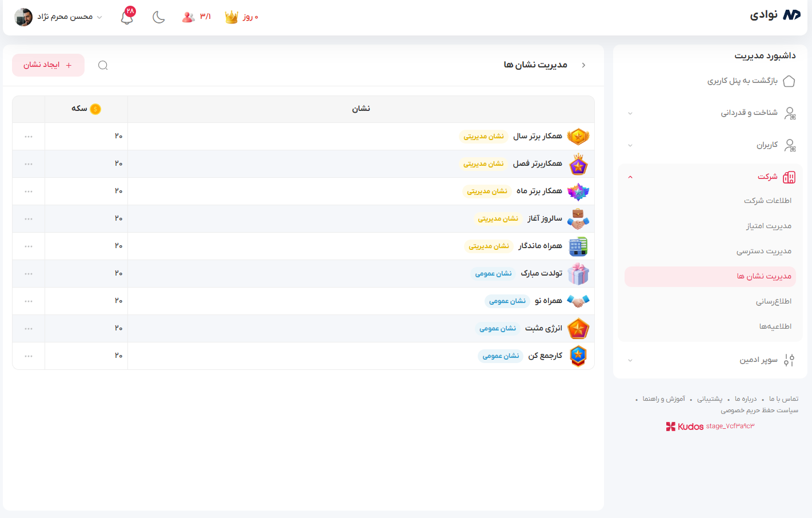Open مدیریت امتیاز menu item

pyautogui.click(x=769, y=226)
